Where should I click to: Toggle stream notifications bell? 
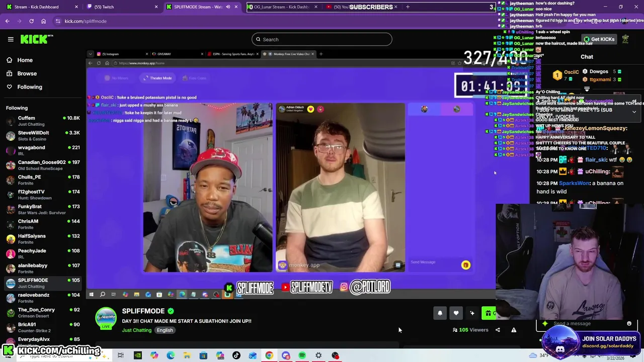pos(440,313)
